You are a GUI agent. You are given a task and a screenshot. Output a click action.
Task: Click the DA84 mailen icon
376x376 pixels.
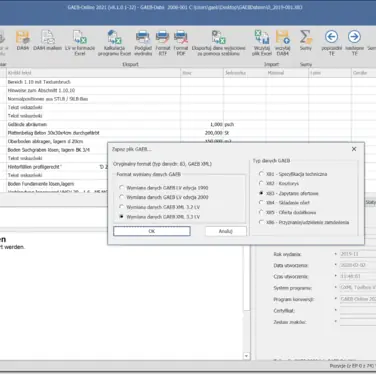coord(47,40)
